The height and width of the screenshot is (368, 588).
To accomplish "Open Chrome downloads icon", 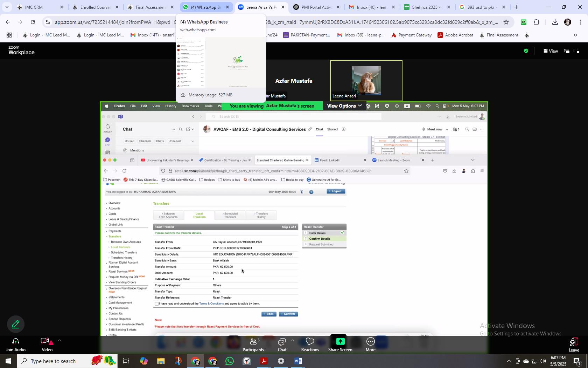I will click(555, 22).
